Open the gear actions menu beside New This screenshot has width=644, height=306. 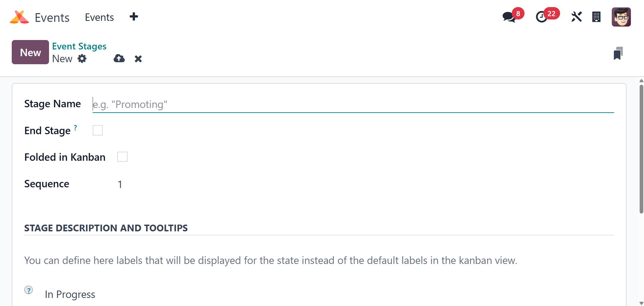point(82,59)
